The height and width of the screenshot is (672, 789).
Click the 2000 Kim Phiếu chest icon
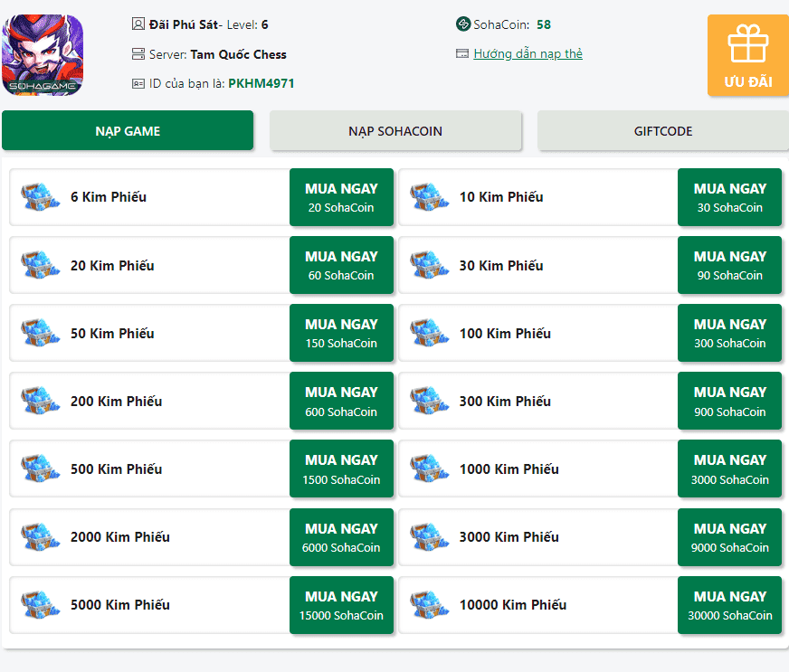[x=41, y=536]
